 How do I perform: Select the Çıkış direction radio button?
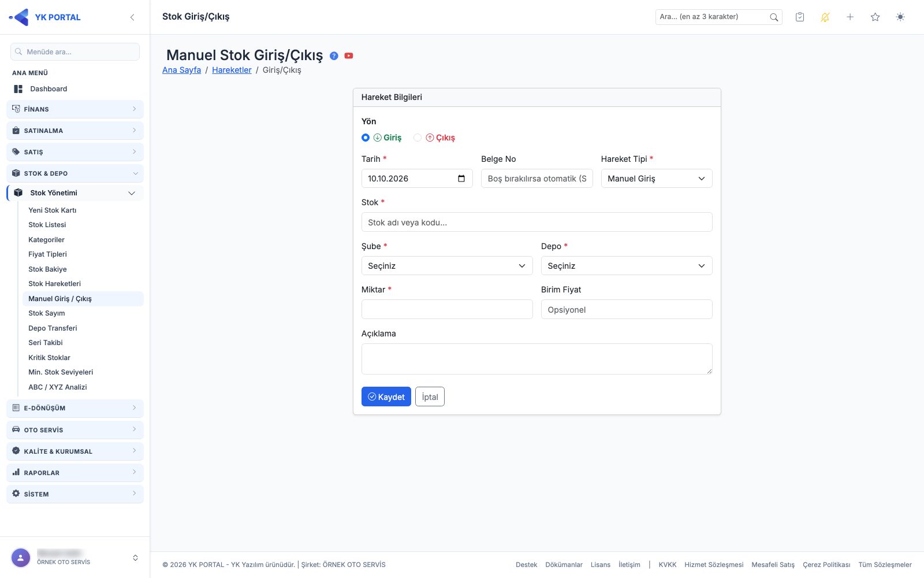tap(418, 138)
